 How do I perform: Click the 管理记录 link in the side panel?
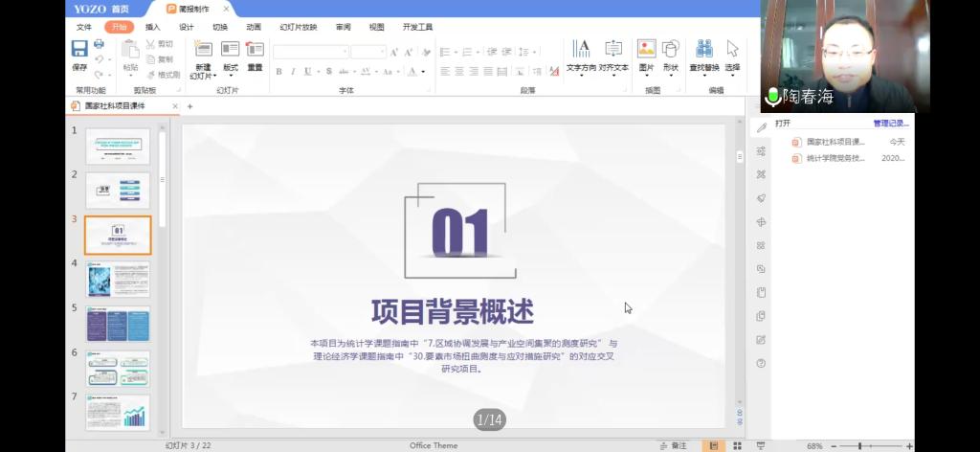coord(890,124)
